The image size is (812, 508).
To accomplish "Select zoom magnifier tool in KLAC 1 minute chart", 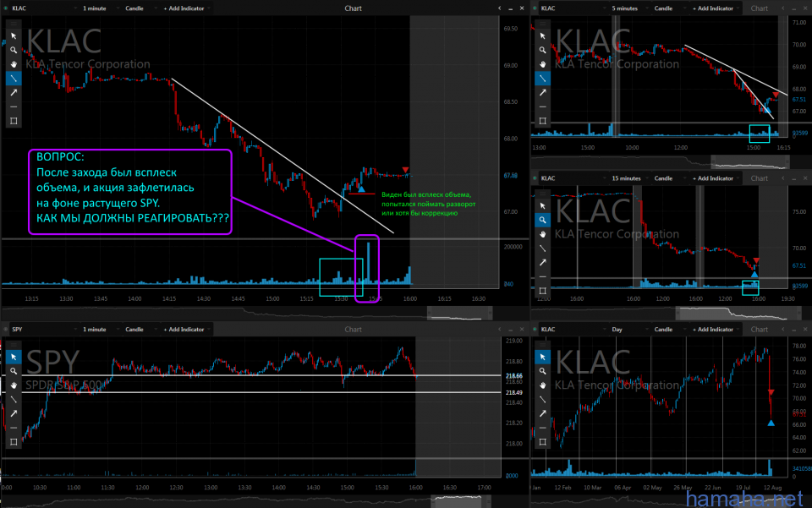I will [14, 50].
